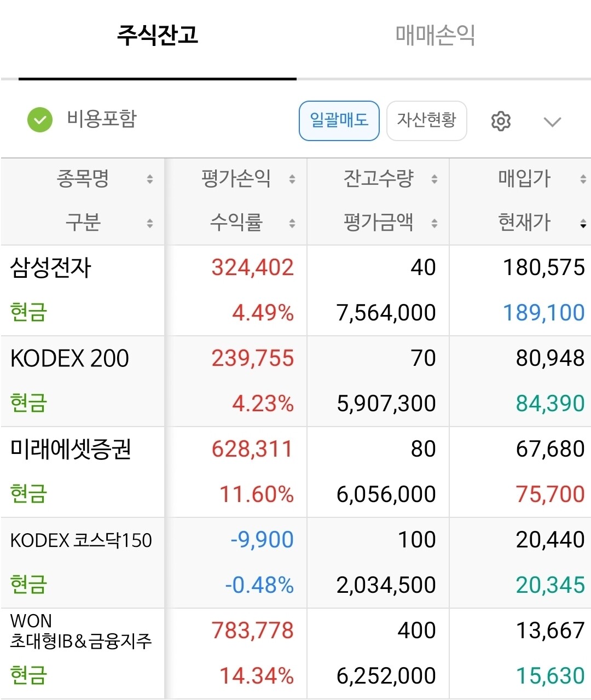Viewport: 591px width, 700px height.
Task: Click the 구분 header label
Action: 83,223
